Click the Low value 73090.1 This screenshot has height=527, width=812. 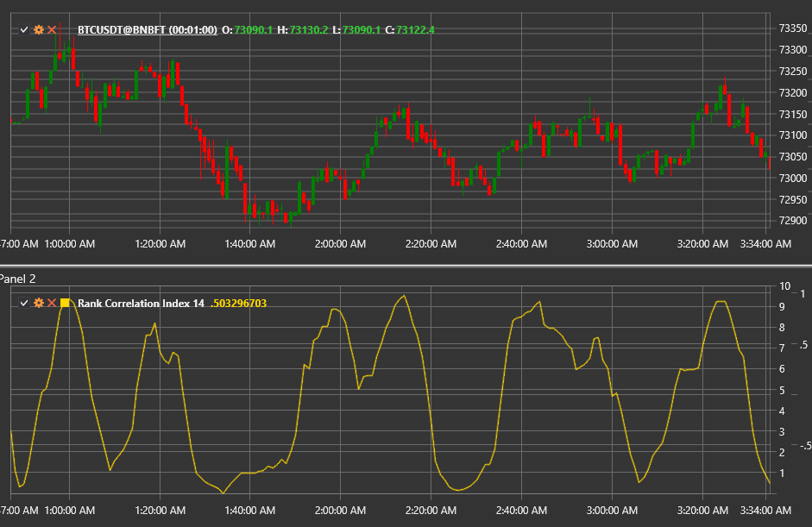click(x=362, y=30)
